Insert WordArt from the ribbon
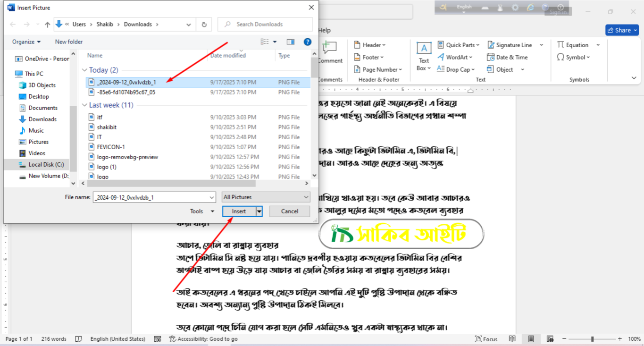The width and height of the screenshot is (644, 346). click(x=454, y=57)
